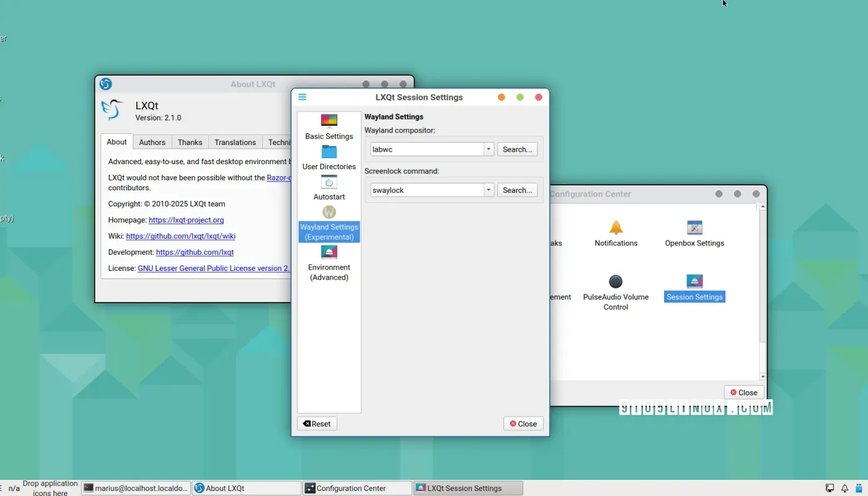Click the notification bell in system tray
The height and width of the screenshot is (496, 868).
tap(844, 489)
